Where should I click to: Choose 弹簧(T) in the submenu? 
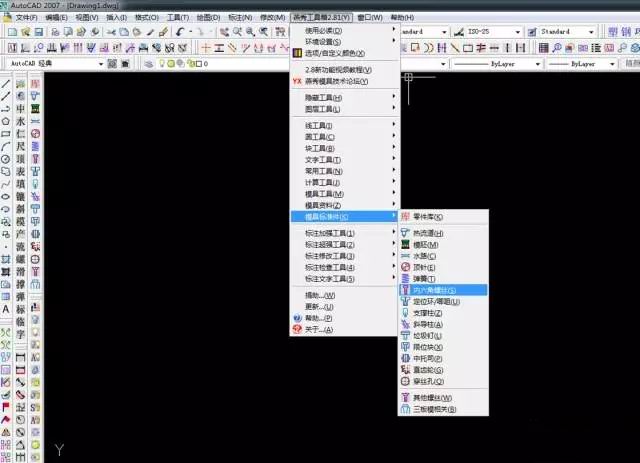click(443, 279)
